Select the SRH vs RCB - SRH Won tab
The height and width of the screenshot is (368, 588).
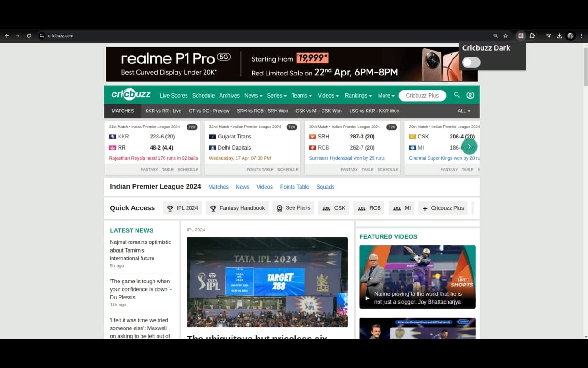click(x=262, y=111)
